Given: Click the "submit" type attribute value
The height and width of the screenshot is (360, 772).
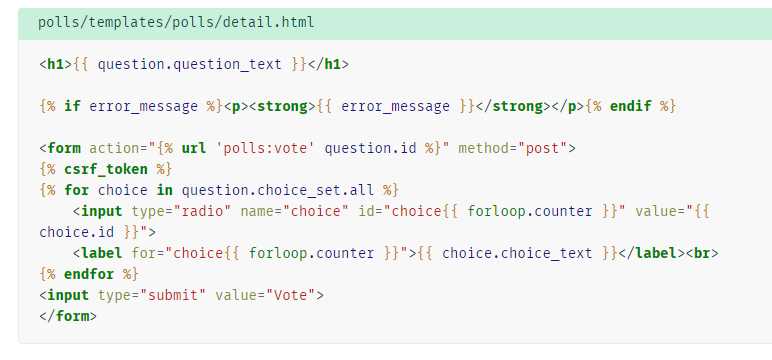Looking at the screenshot, I should pos(173,295).
